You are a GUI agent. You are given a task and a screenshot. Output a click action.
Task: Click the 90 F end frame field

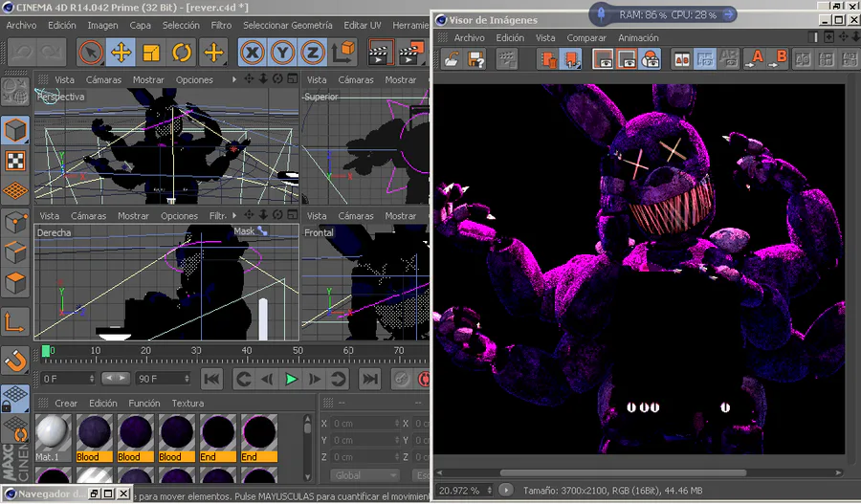click(163, 379)
